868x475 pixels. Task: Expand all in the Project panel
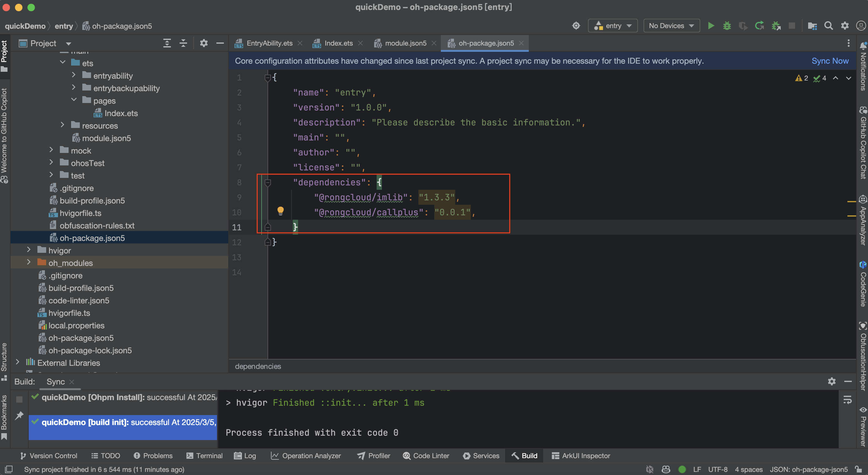167,43
